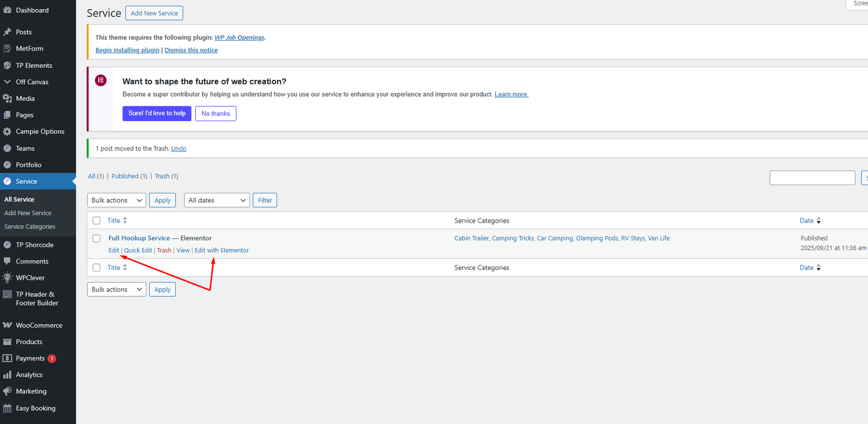The height and width of the screenshot is (424, 868).
Task: Open the bottom Bulk actions dropdown
Action: 116,289
